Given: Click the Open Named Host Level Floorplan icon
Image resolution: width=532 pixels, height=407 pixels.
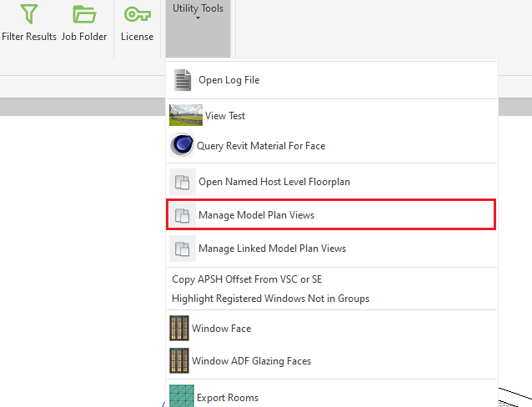Looking at the screenshot, I should (183, 181).
